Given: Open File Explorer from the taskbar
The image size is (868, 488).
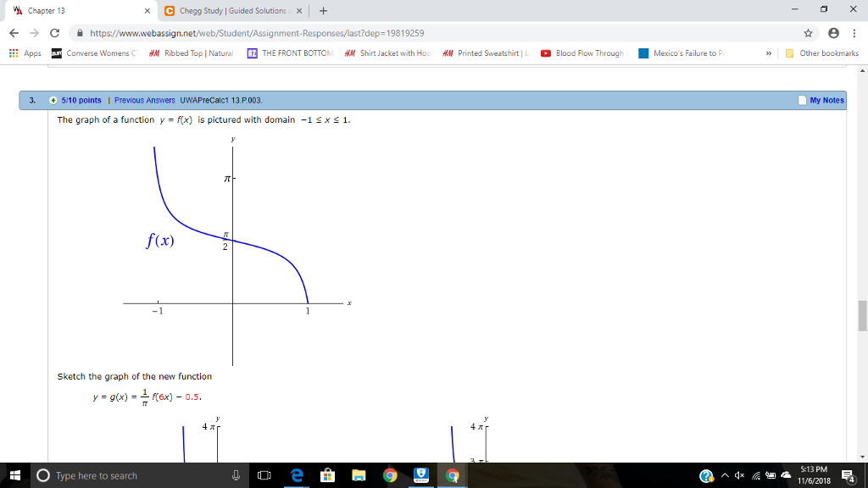Looking at the screenshot, I should [x=359, y=475].
